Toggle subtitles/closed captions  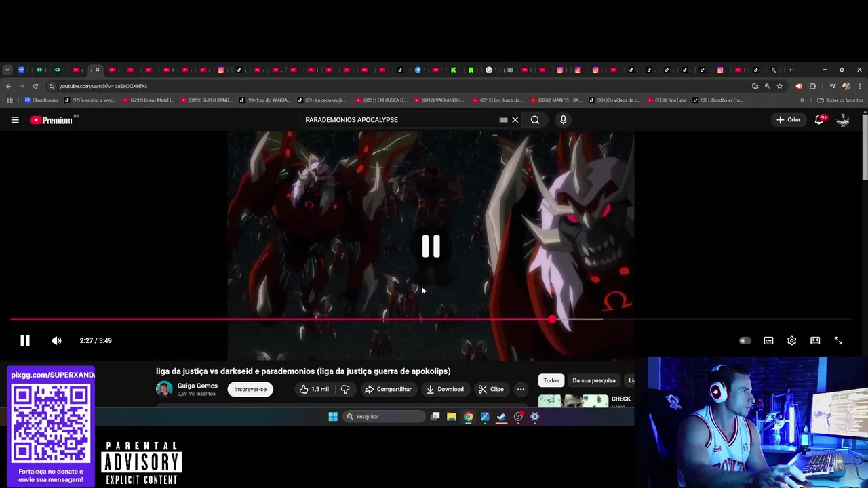tap(768, 341)
